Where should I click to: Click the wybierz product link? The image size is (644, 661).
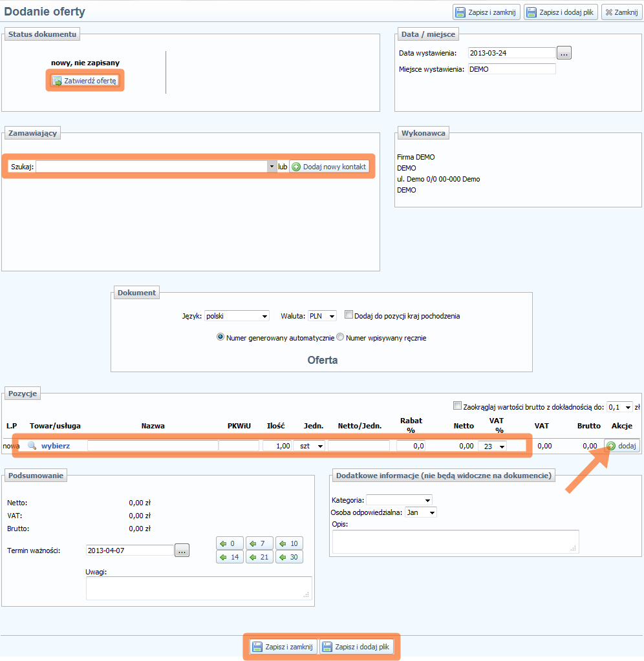pyautogui.click(x=56, y=446)
